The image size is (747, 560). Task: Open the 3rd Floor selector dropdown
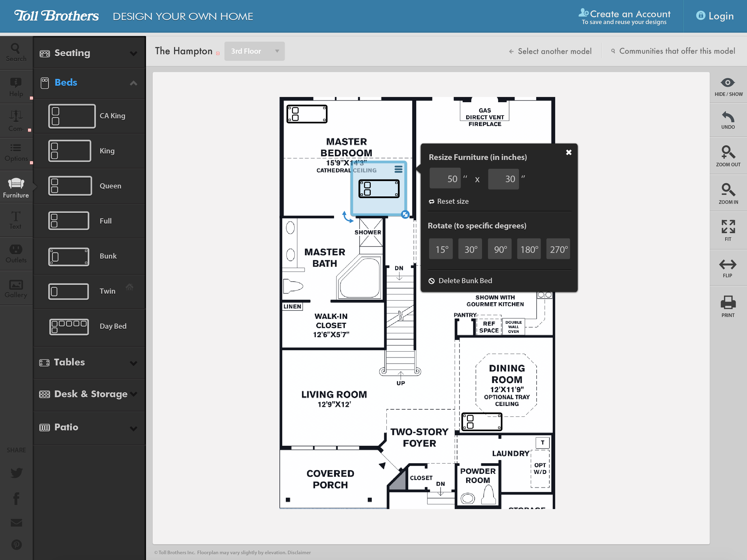[x=255, y=51]
